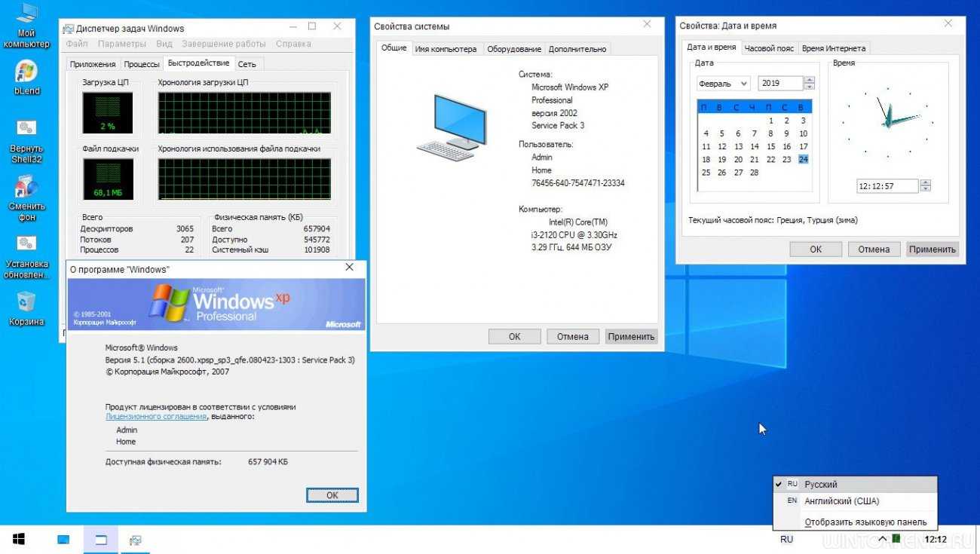Switch to the Процессы tab
980x554 pixels.
[x=142, y=64]
